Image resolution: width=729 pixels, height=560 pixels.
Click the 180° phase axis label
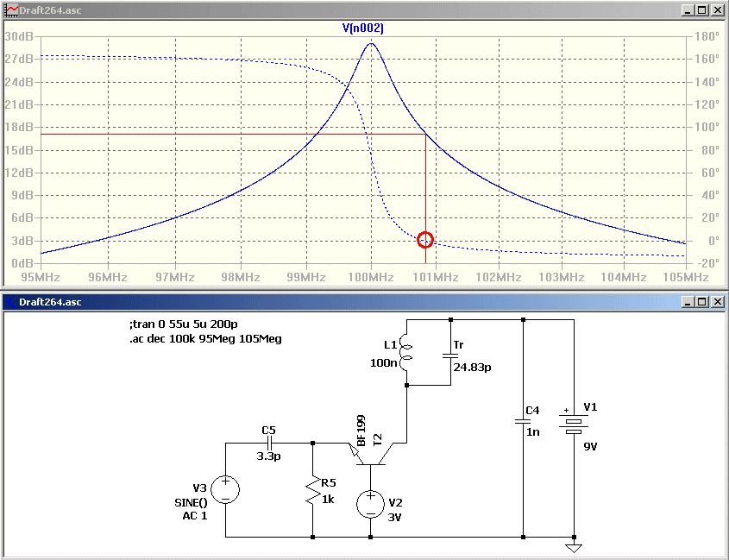click(707, 36)
